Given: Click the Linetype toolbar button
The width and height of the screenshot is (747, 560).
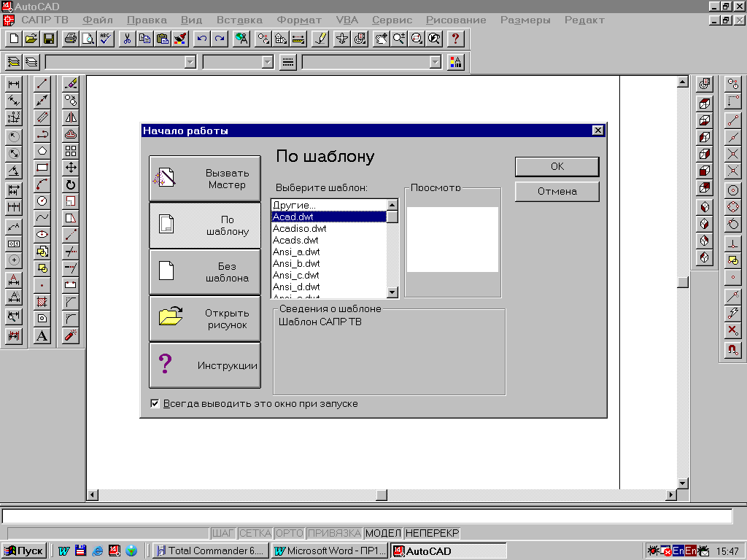Looking at the screenshot, I should [287, 62].
